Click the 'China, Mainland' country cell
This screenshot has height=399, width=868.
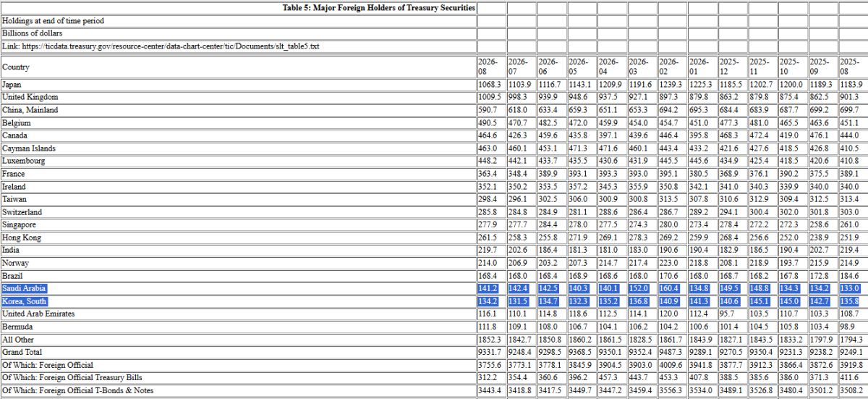238,110
